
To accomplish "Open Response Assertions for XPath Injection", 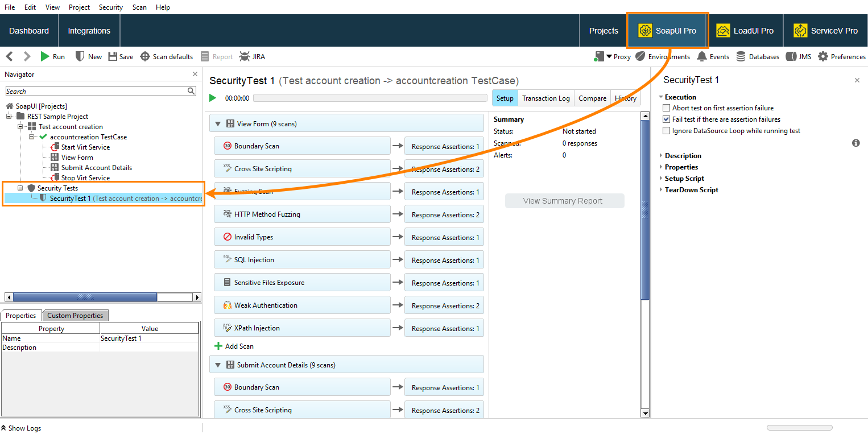I will tap(444, 328).
